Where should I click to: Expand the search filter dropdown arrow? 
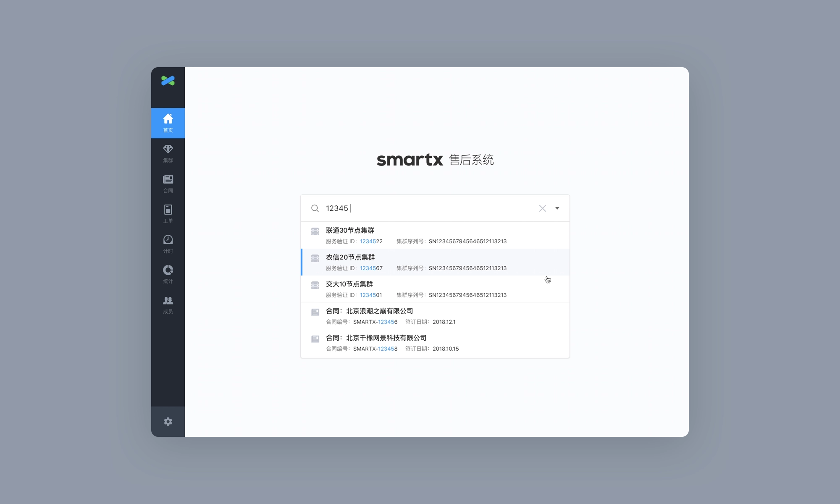coord(557,208)
